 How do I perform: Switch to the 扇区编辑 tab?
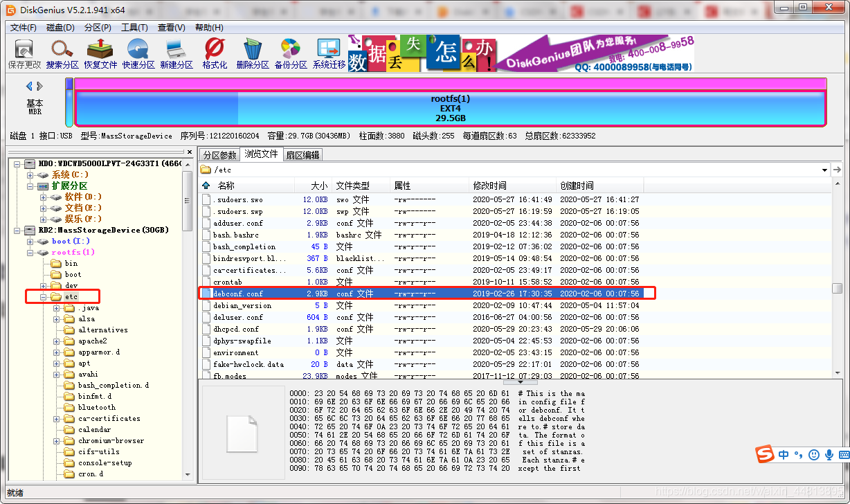tap(302, 155)
